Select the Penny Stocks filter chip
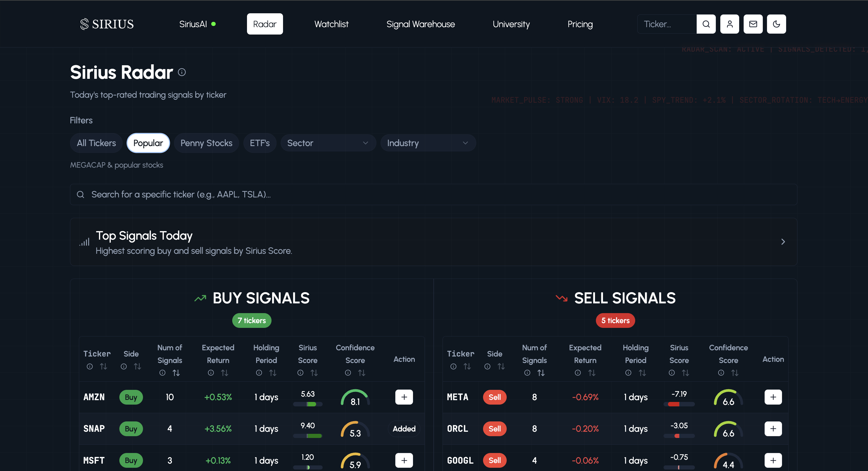The image size is (868, 471). pos(206,143)
